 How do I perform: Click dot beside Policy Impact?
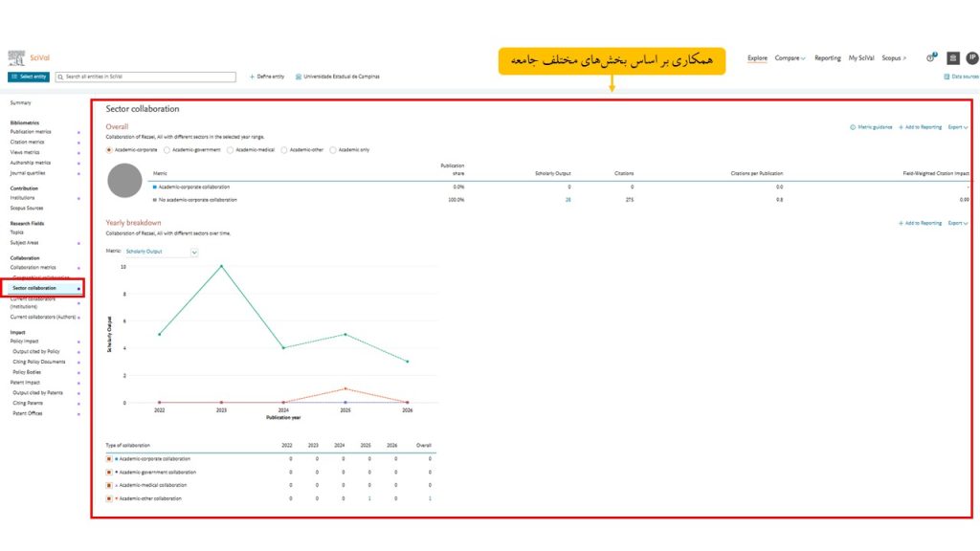(78, 342)
